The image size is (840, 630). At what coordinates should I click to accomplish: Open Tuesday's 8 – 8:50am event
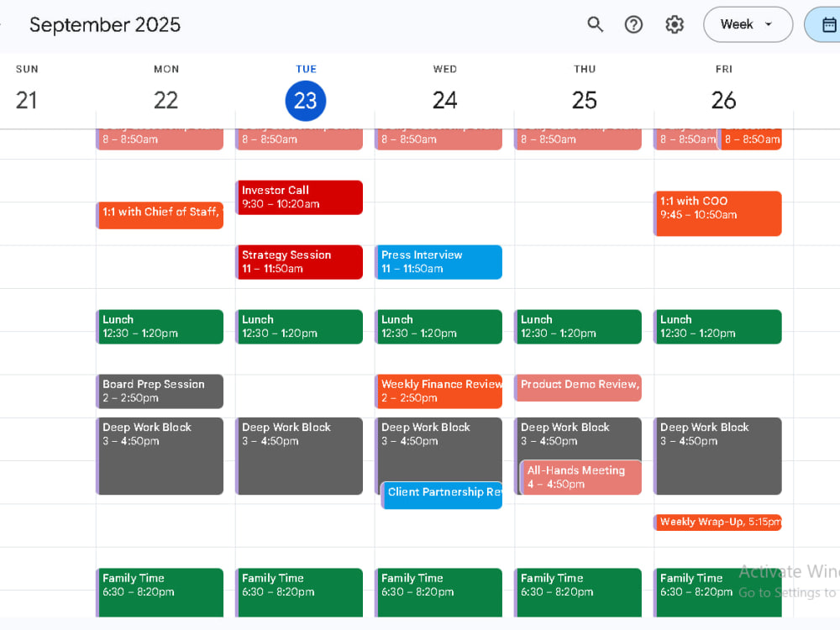point(300,139)
